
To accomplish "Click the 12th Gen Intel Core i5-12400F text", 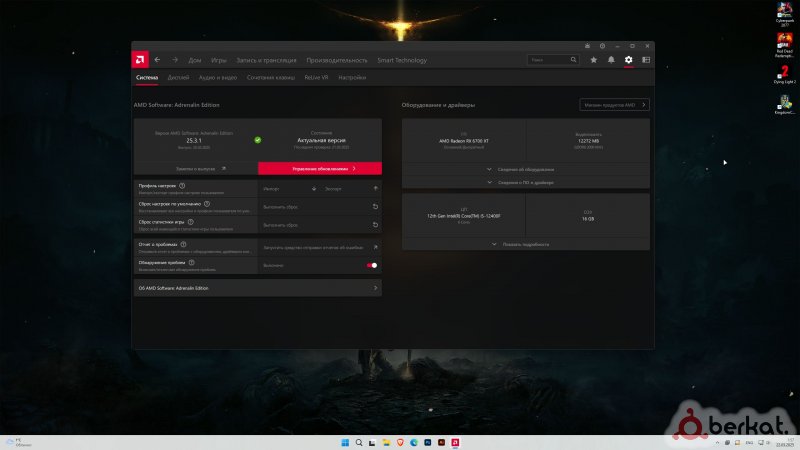I will tap(464, 216).
